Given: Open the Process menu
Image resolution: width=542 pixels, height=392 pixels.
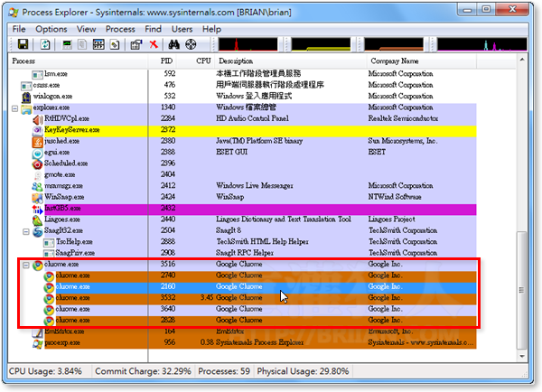Looking at the screenshot, I should coord(120,29).
